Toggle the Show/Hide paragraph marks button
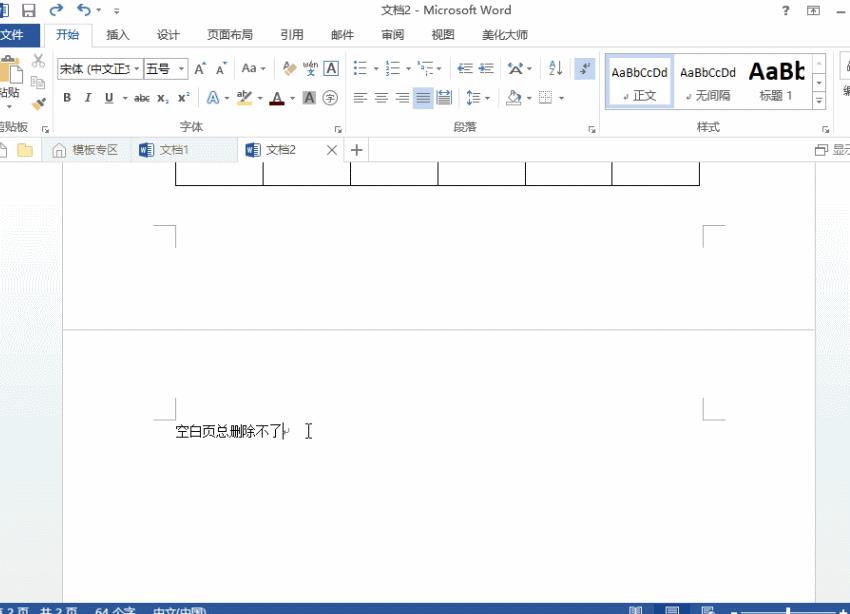The image size is (850, 614). point(583,69)
